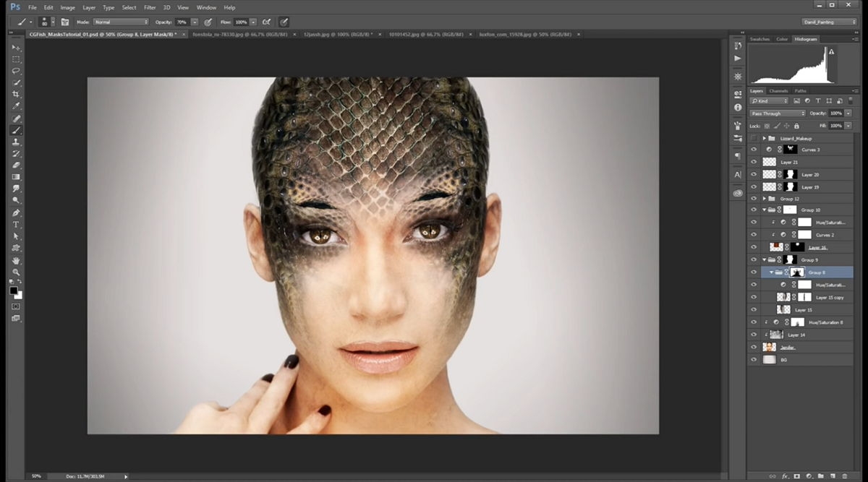Switch to the Swatches tab

759,39
